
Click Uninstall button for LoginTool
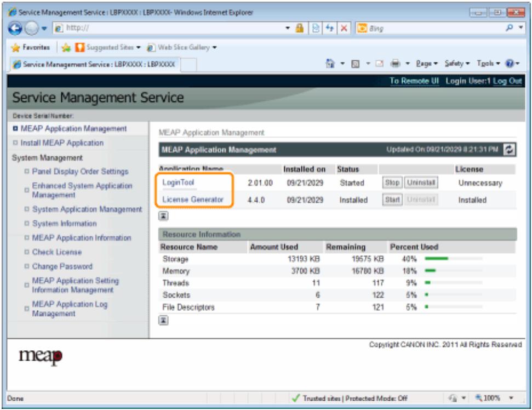(421, 183)
